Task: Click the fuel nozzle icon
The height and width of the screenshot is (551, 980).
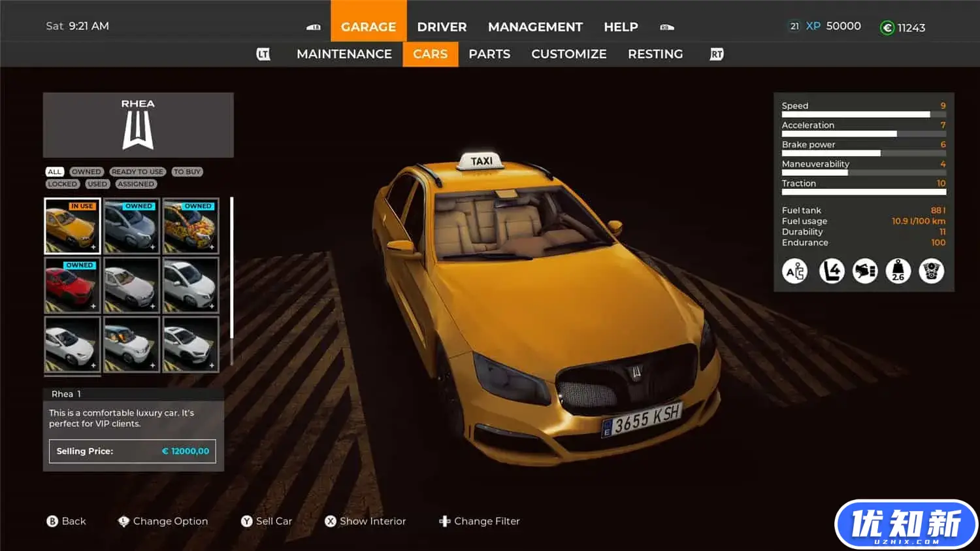Action: (865, 271)
